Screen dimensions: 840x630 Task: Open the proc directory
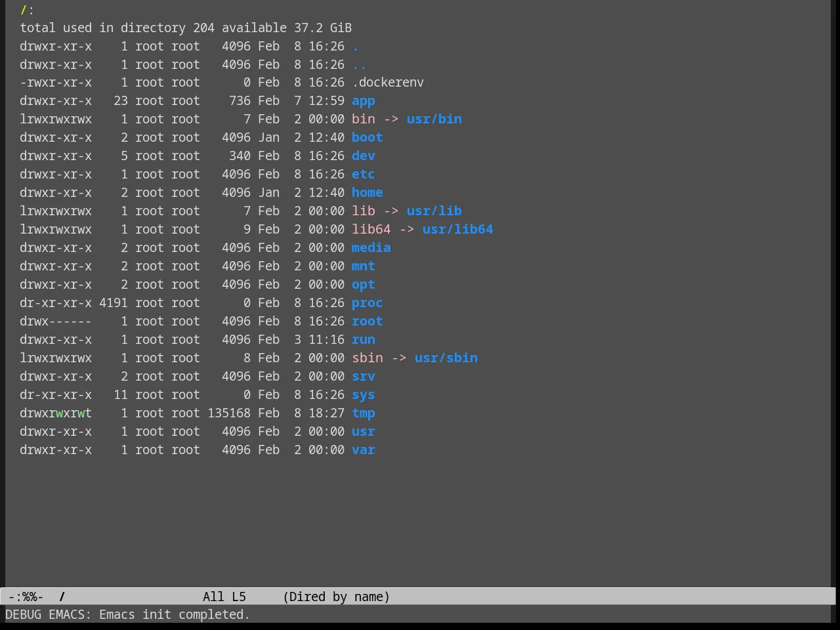367,303
